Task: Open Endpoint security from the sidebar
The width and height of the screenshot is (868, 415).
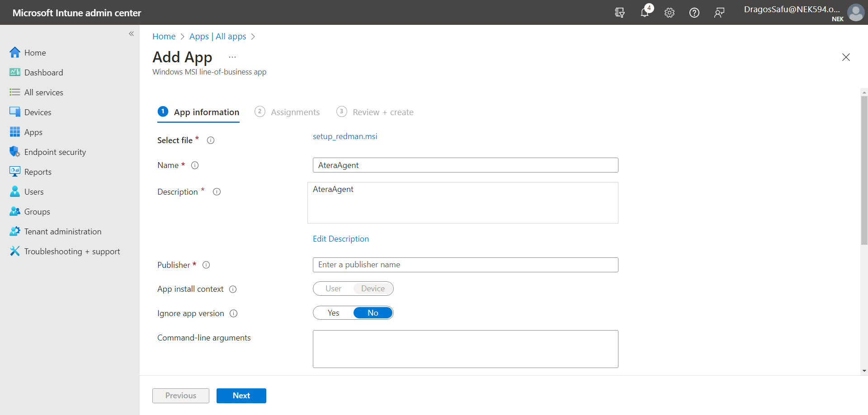Action: tap(55, 152)
